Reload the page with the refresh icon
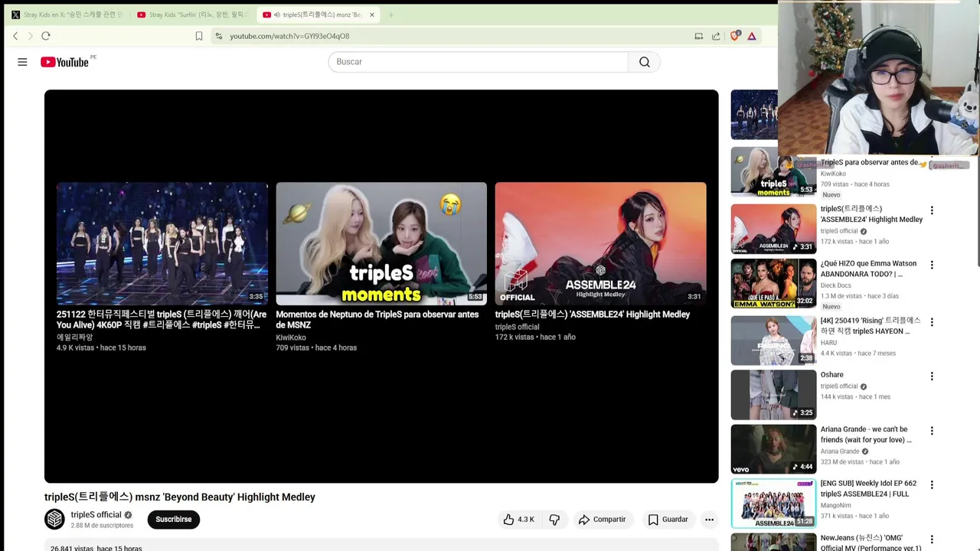Screen dimensions: 980x551 [x=46, y=36]
